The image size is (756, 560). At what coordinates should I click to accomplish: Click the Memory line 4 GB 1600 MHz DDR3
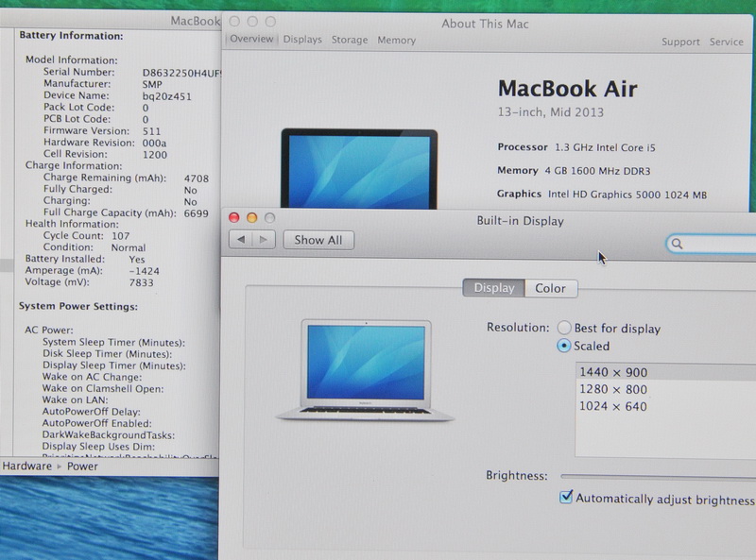point(574,171)
